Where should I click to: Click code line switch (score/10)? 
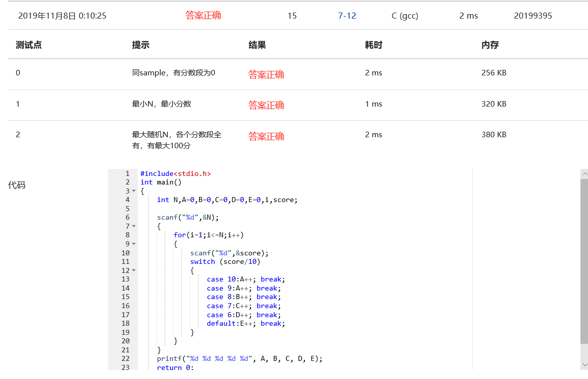(x=225, y=262)
